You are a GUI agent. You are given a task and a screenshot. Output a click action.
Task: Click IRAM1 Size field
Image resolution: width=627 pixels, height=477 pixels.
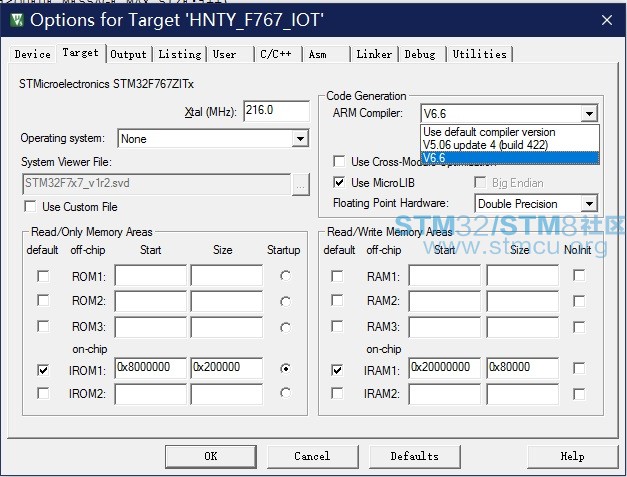pyautogui.click(x=522, y=368)
